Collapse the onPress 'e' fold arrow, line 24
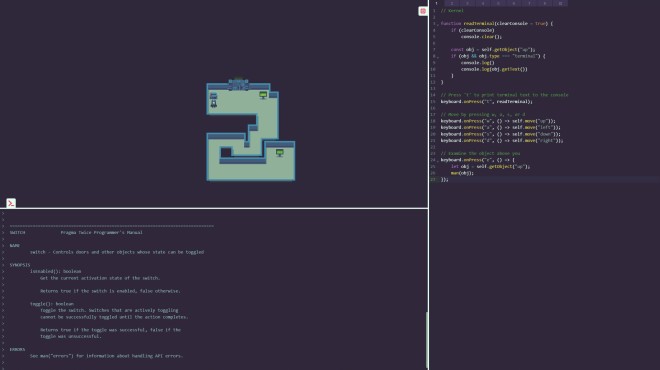The width and height of the screenshot is (660, 370). (438, 160)
